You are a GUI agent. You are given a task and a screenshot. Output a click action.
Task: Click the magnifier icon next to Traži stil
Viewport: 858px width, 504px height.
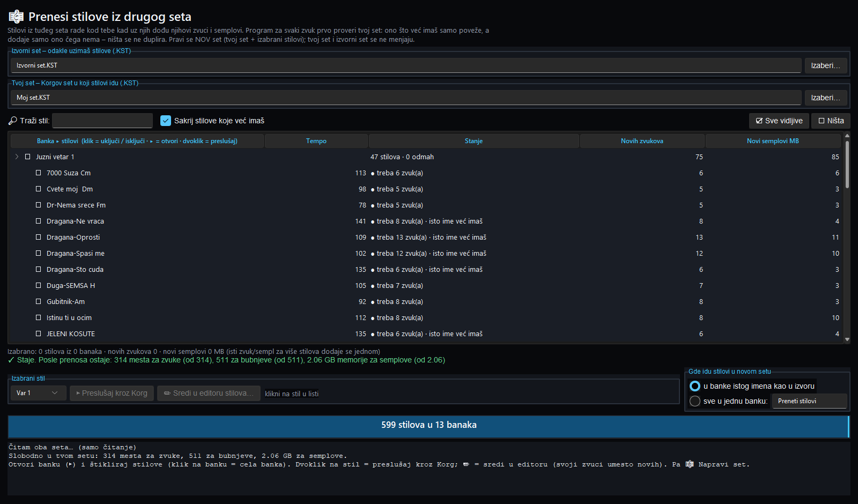[x=13, y=121]
